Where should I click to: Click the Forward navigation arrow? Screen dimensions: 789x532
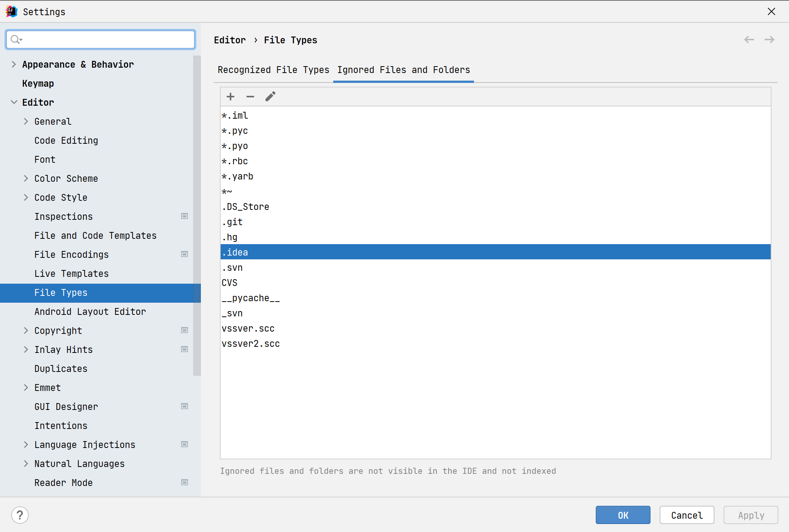coord(770,40)
